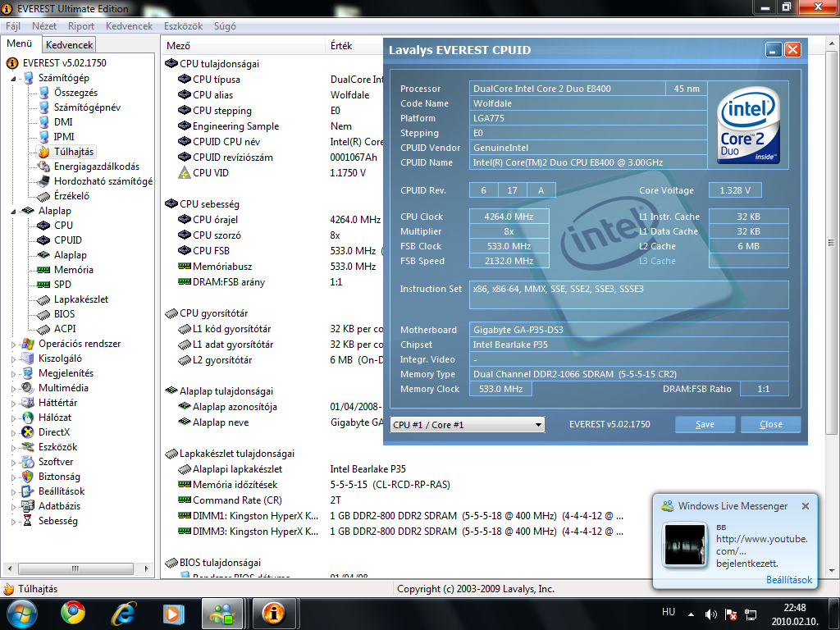Image resolution: width=840 pixels, height=630 pixels.
Task: Click the 4264.0 MHz CPU Clock field
Action: coord(509,217)
